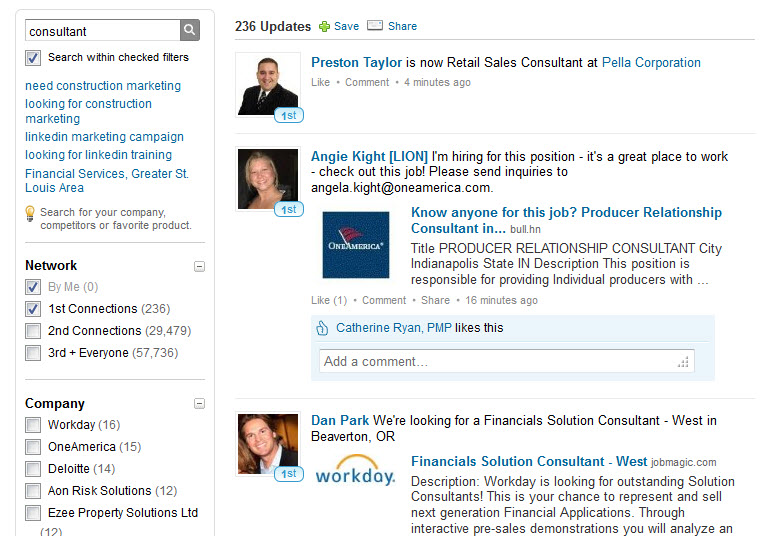Click the consultant search text box

coord(102,31)
